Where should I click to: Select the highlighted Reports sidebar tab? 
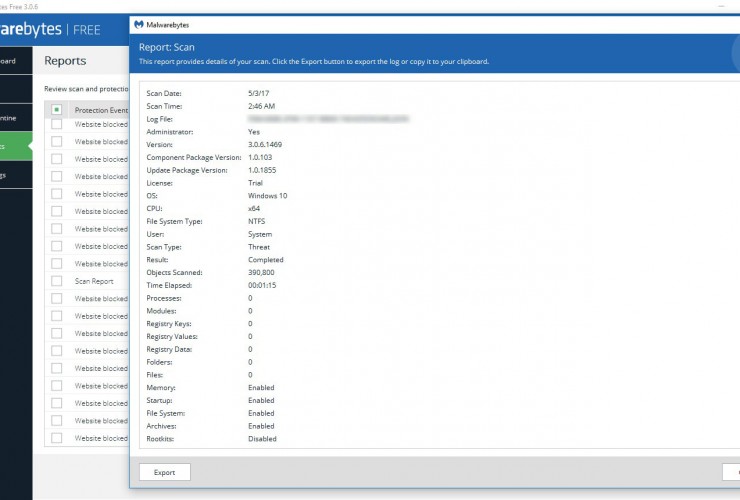[10, 147]
